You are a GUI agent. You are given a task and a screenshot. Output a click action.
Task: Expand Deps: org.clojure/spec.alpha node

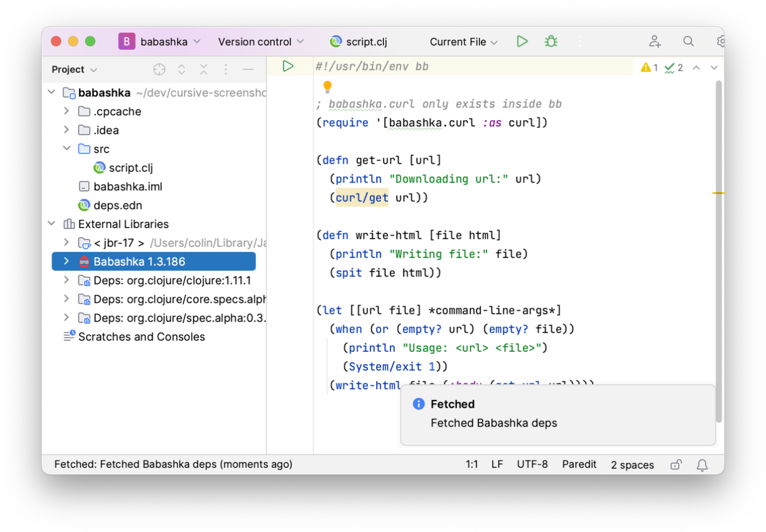(67, 317)
